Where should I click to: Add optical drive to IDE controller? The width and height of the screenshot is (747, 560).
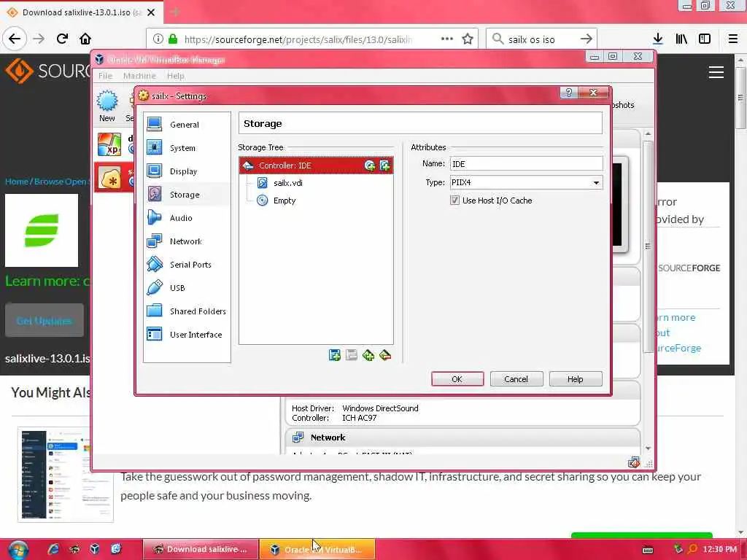pyautogui.click(x=369, y=166)
